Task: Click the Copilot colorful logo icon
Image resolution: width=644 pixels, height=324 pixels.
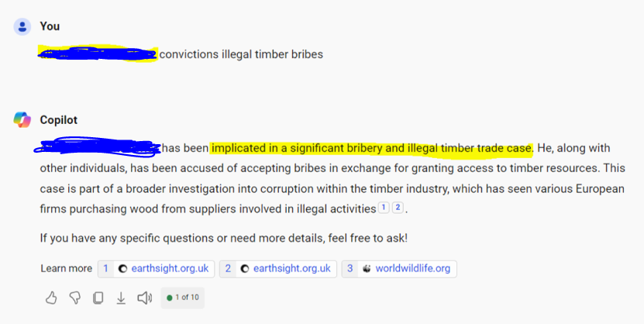Action: tap(22, 120)
